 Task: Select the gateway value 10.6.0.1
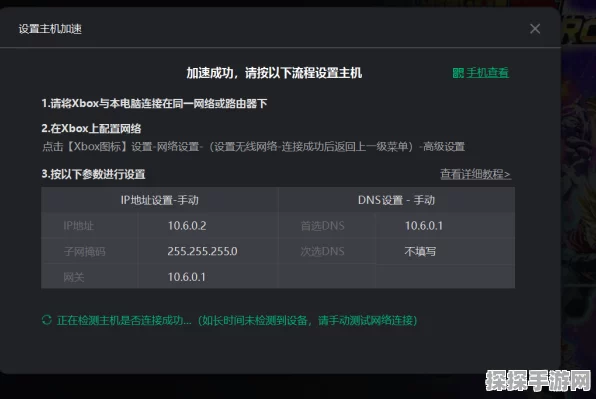tap(187, 277)
